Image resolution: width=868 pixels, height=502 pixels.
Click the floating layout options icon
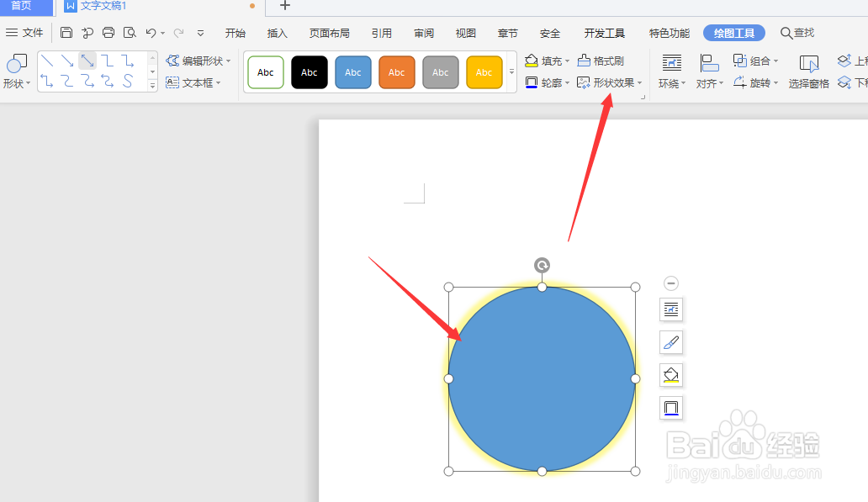click(671, 309)
